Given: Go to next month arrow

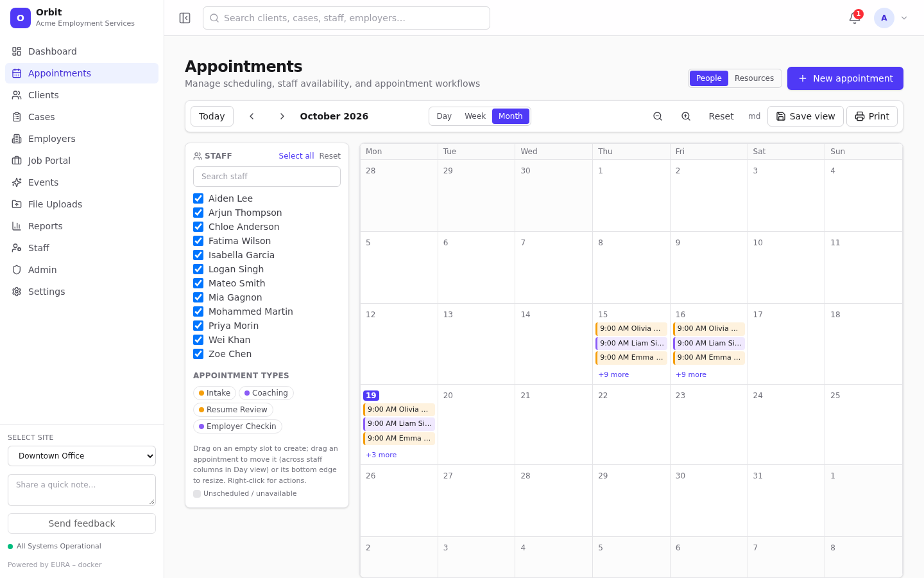Looking at the screenshot, I should click(282, 116).
